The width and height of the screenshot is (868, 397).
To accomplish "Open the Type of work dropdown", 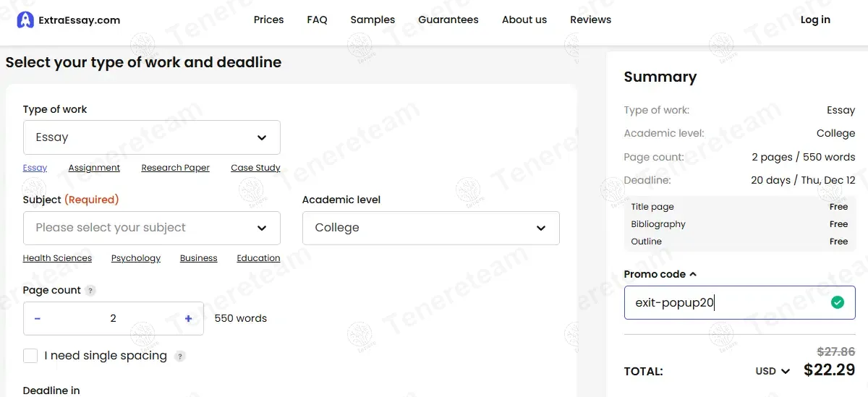I will click(x=151, y=137).
